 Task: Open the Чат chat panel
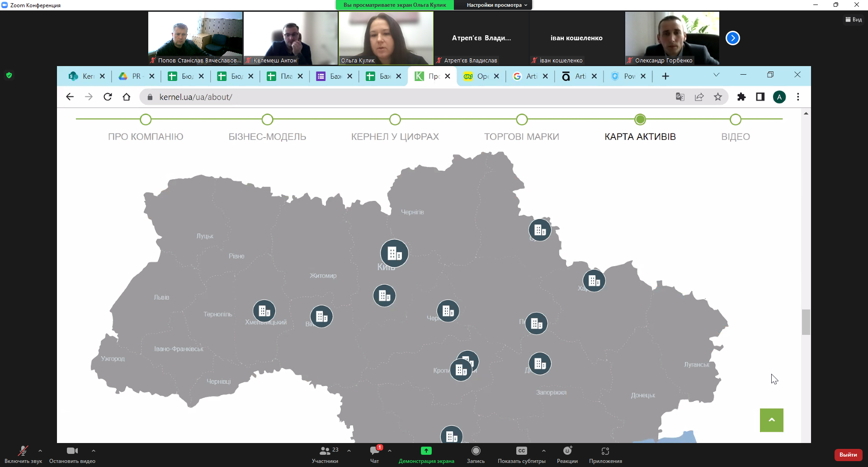[375, 455]
